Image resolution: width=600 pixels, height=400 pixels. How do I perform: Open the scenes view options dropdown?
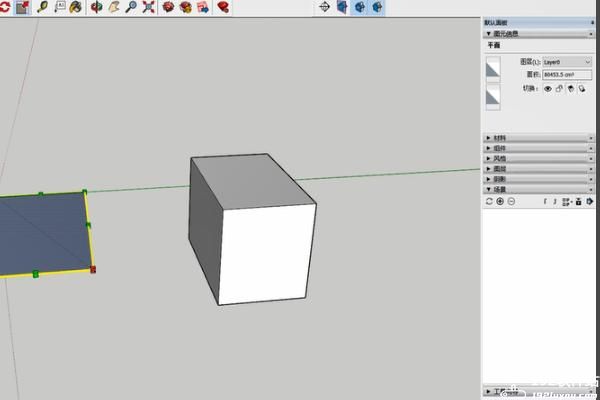pyautogui.click(x=567, y=201)
